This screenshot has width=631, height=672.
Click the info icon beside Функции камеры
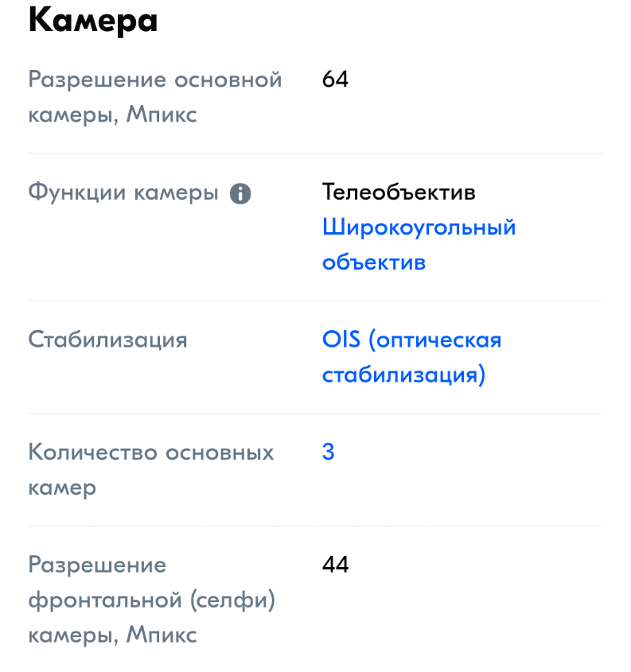tap(240, 193)
